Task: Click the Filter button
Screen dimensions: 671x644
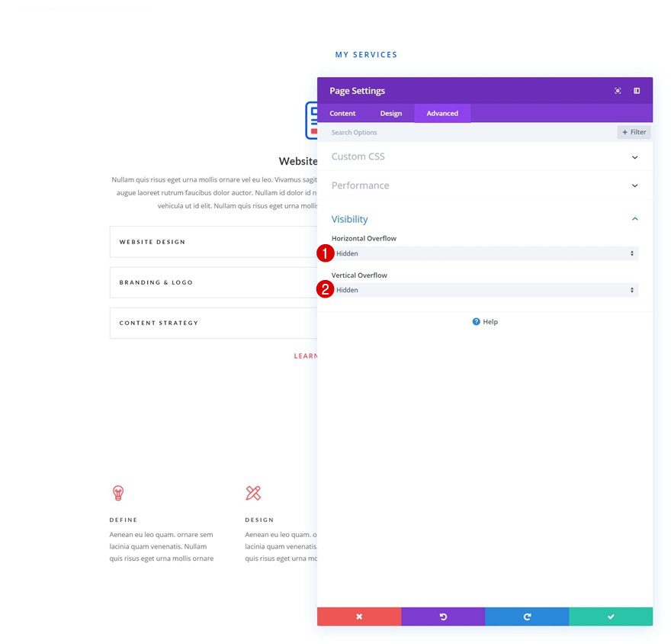Action: [634, 131]
